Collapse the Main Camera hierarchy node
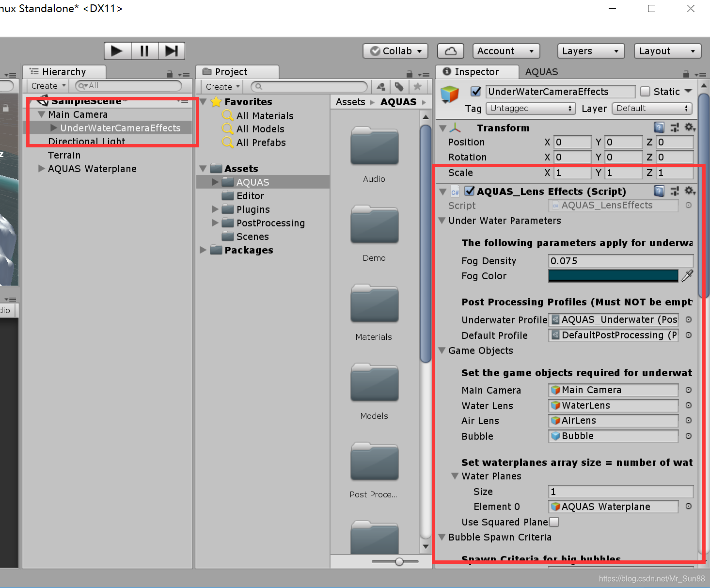This screenshot has width=710, height=588. coord(42,114)
